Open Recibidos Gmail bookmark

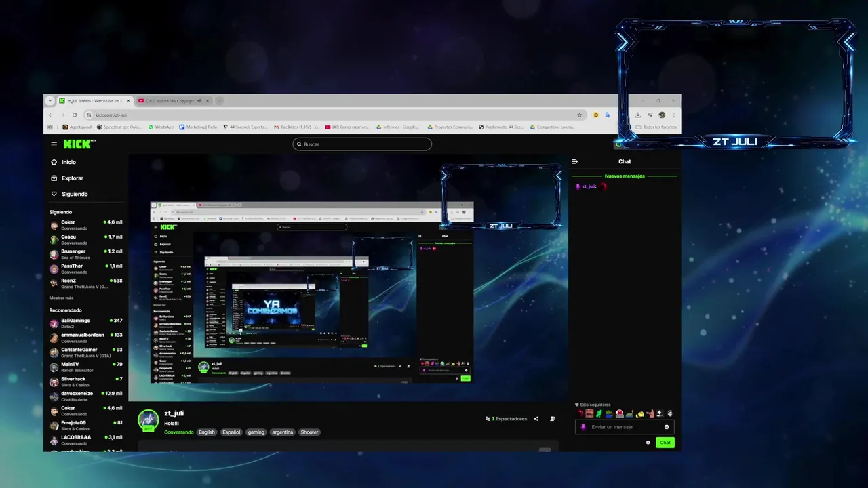[296, 127]
